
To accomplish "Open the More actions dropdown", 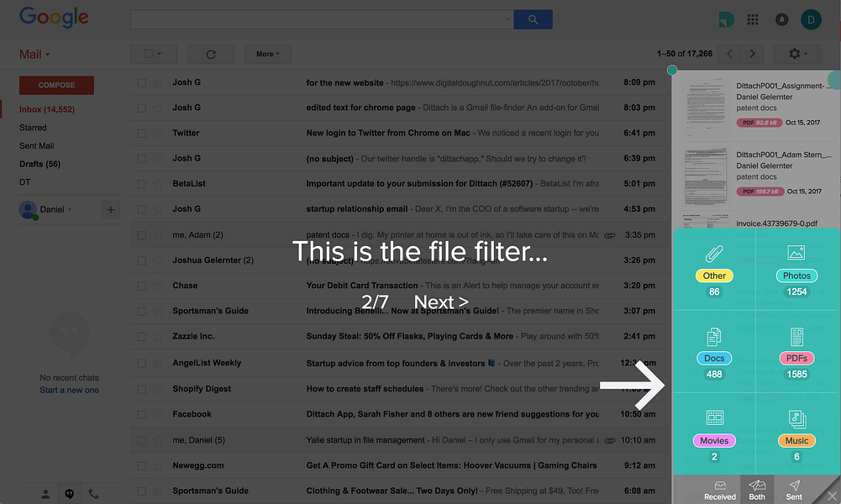I will [268, 54].
